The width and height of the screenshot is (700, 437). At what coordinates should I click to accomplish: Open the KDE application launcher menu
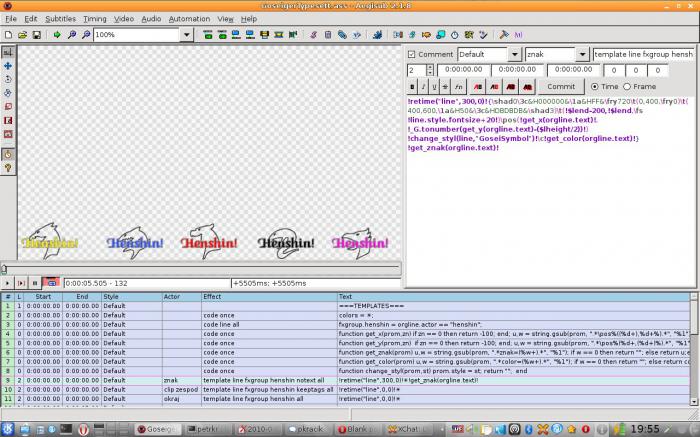(x=8, y=429)
